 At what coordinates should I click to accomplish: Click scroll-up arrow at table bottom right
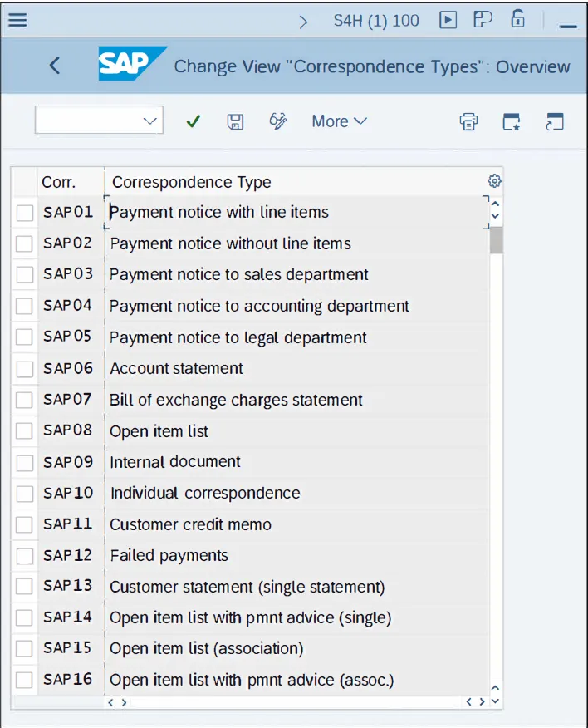(495, 688)
